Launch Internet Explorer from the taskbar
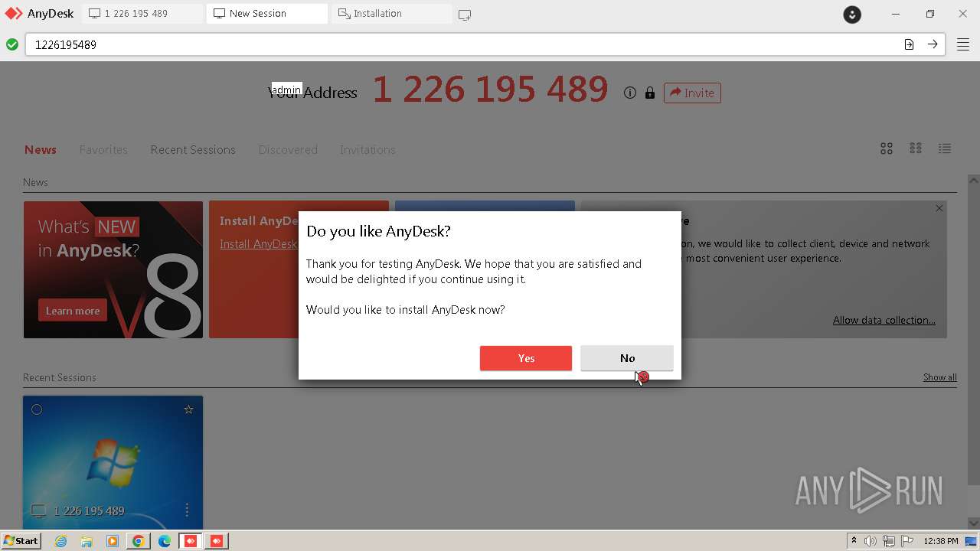The image size is (980, 551). (61, 541)
